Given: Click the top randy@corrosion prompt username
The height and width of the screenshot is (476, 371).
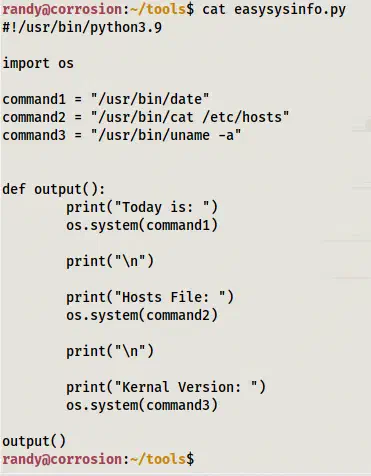Looking at the screenshot, I should [62, 9].
